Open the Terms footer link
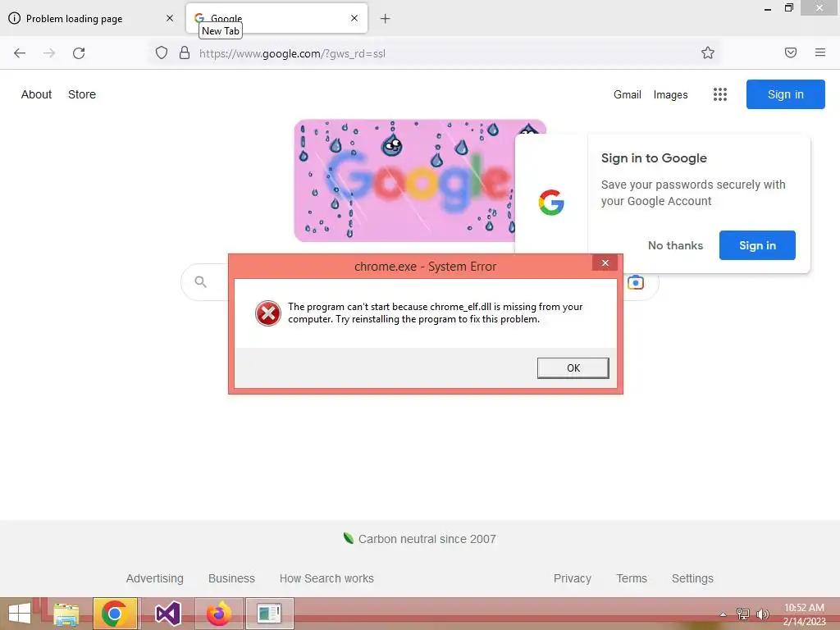The width and height of the screenshot is (840, 630). point(632,578)
